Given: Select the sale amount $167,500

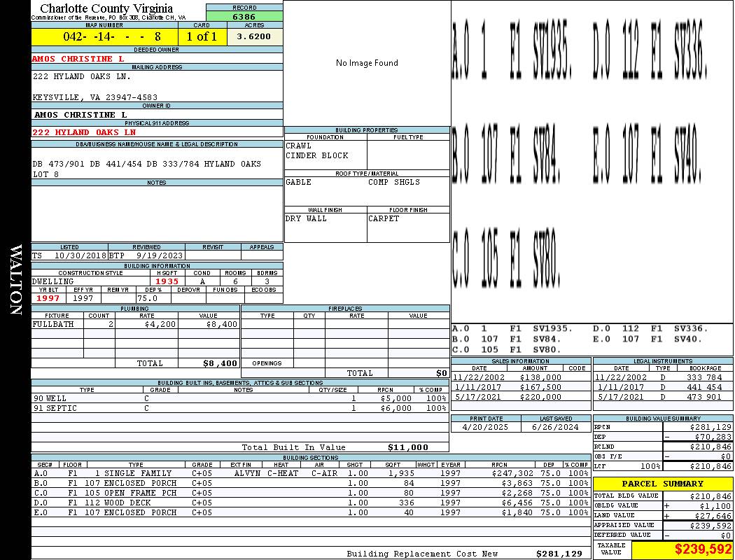Looking at the screenshot, I should click(x=540, y=388).
